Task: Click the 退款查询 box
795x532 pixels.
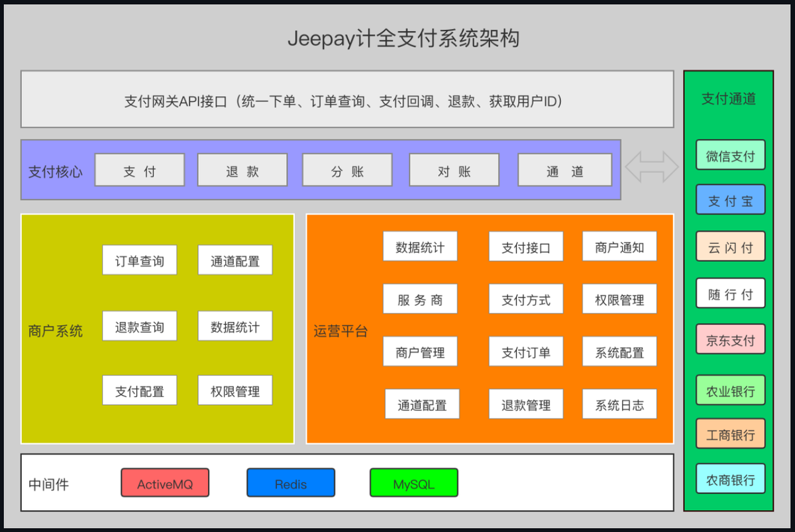Action: click(139, 326)
